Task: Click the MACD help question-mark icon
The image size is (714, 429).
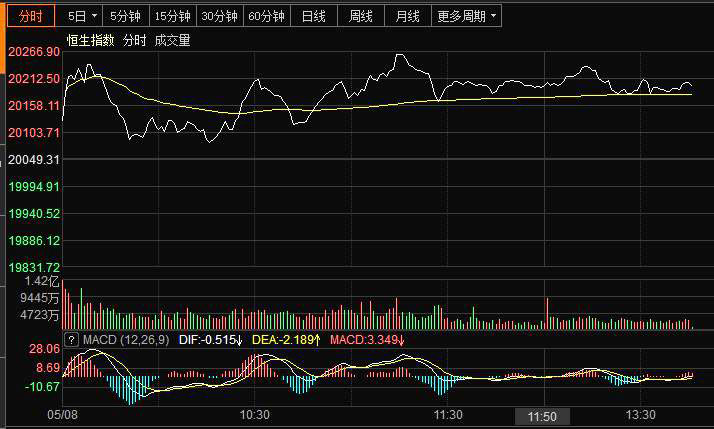Action: click(71, 340)
